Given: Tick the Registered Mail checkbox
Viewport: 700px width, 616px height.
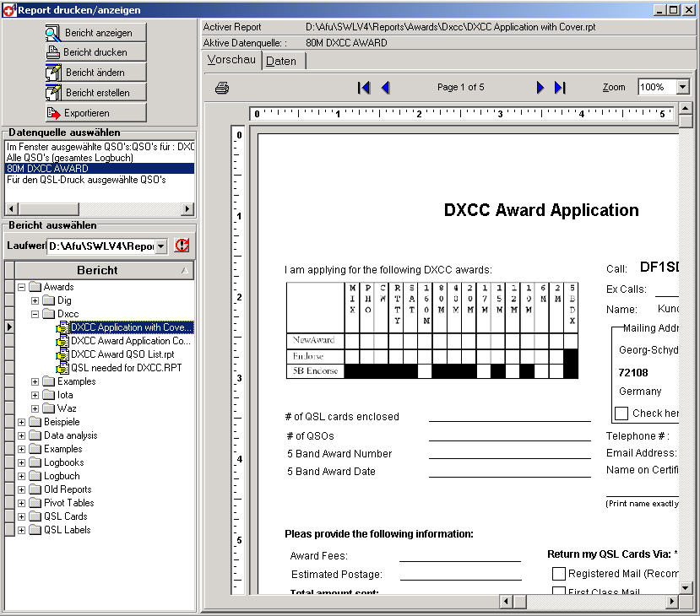Looking at the screenshot, I should point(558,574).
